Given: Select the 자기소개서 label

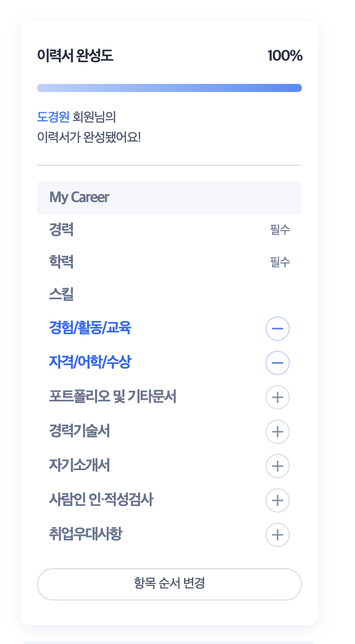Looking at the screenshot, I should coord(79,466).
